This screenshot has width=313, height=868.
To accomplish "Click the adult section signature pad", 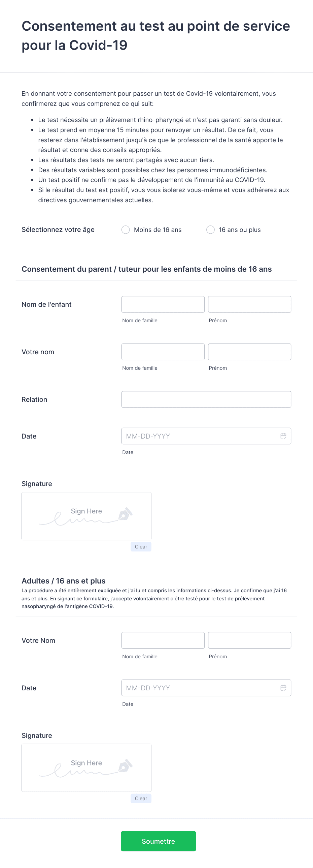I will 86,768.
